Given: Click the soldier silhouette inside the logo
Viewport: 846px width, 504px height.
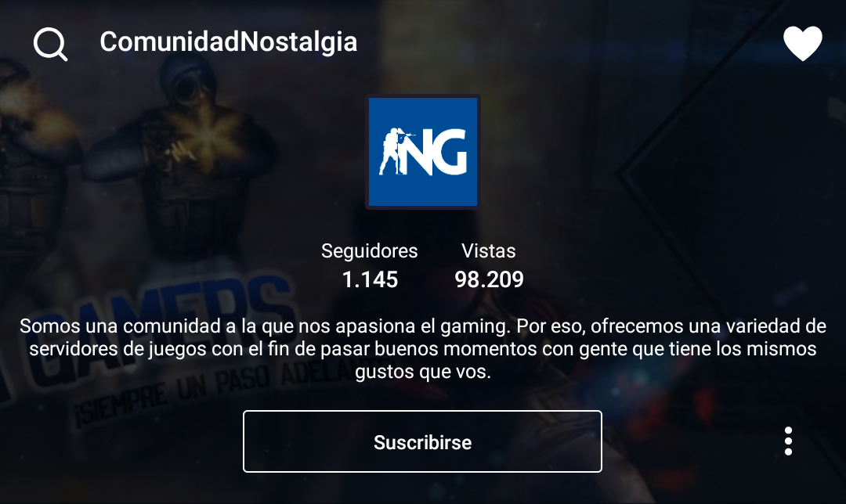Looking at the screenshot, I should pyautogui.click(x=395, y=152).
